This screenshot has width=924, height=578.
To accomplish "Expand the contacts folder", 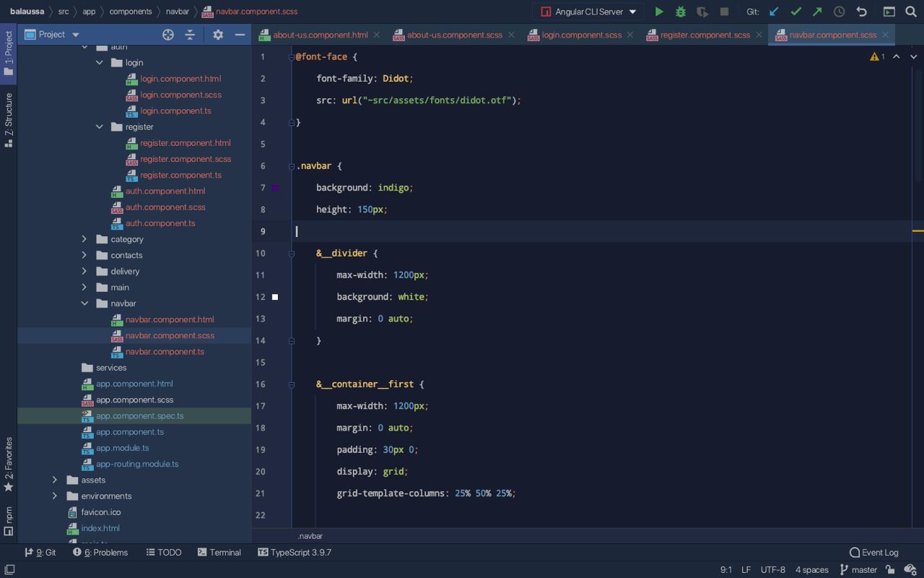I will 84,255.
